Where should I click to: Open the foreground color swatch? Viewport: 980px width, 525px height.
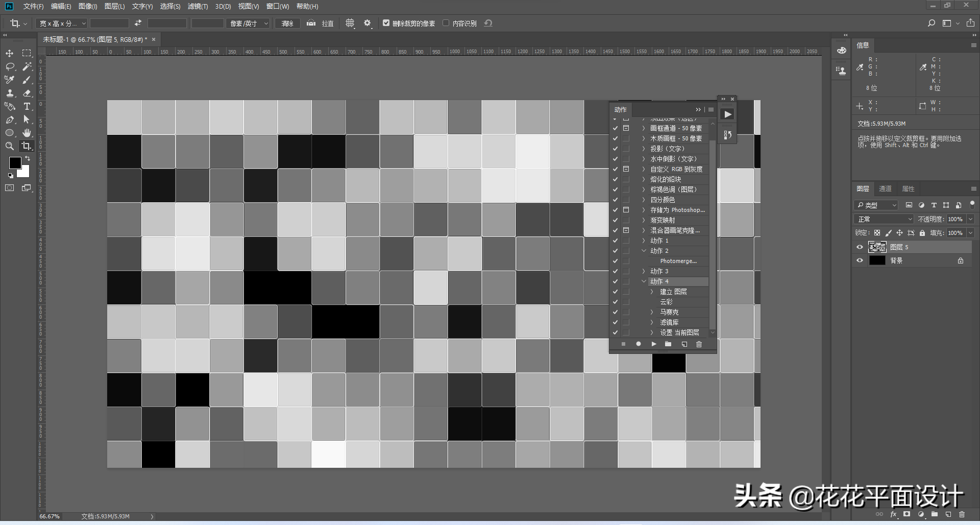[15, 163]
